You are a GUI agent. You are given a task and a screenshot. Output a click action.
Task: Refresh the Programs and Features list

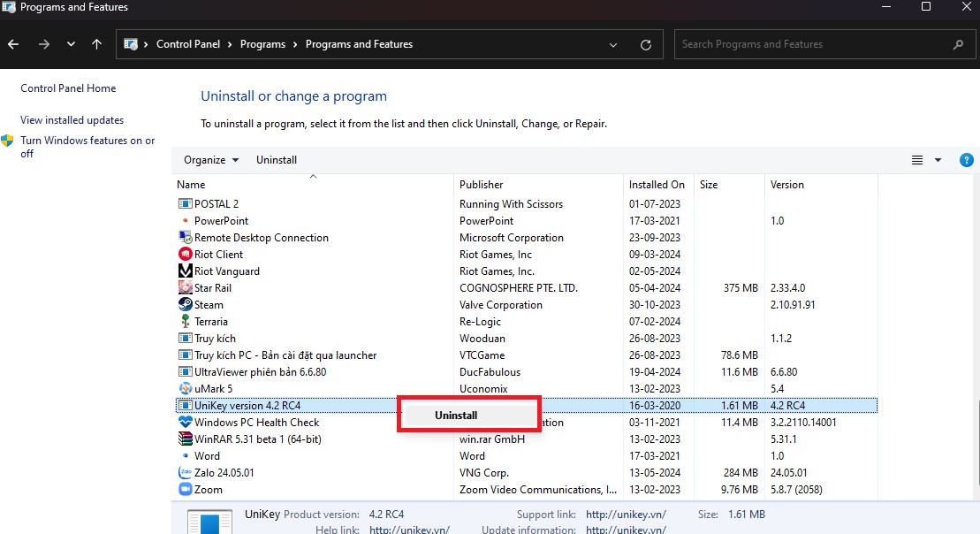tap(646, 45)
